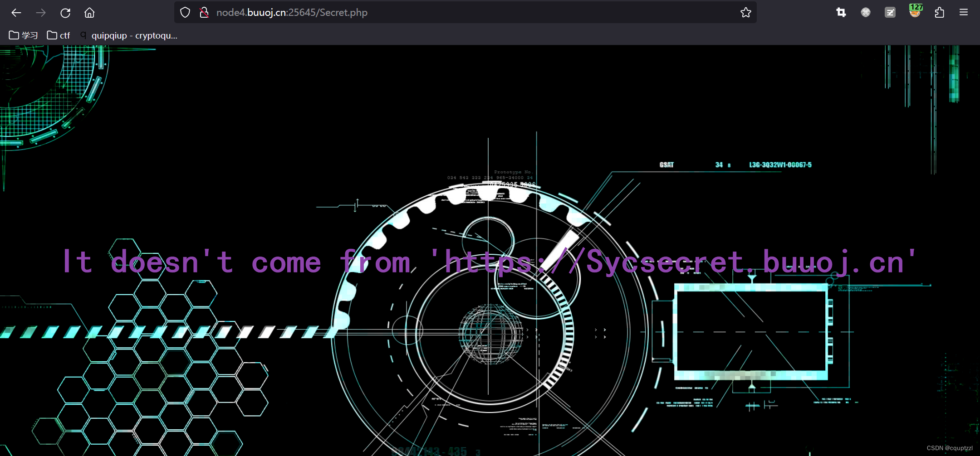Click the grayed-out forward arrow

41,13
